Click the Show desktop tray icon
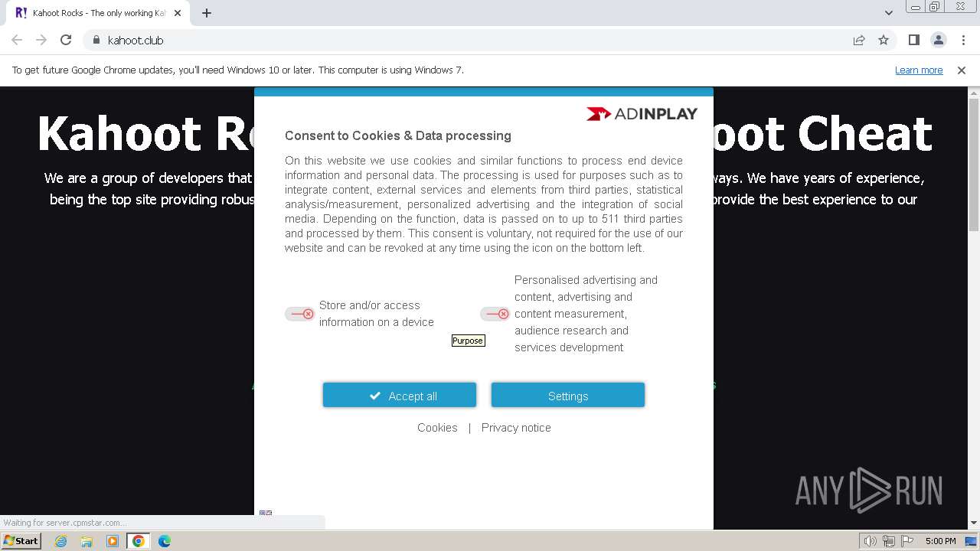Screen dimensions: 980x551 971,541
